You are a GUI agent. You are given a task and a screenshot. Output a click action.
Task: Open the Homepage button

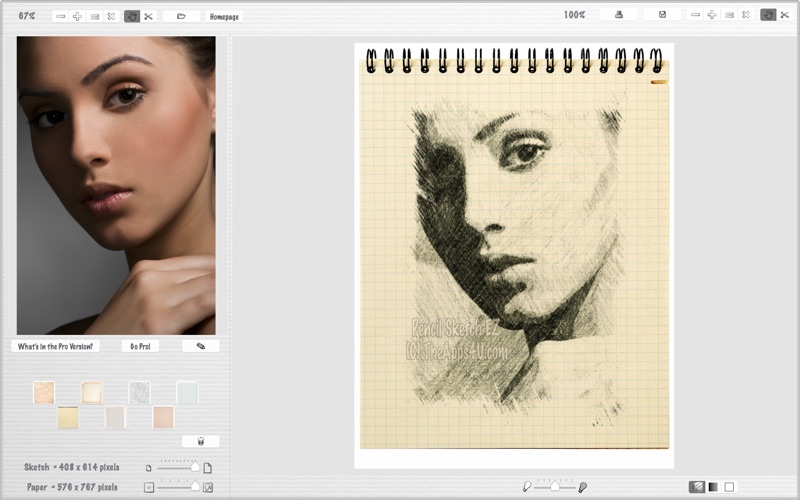(224, 16)
